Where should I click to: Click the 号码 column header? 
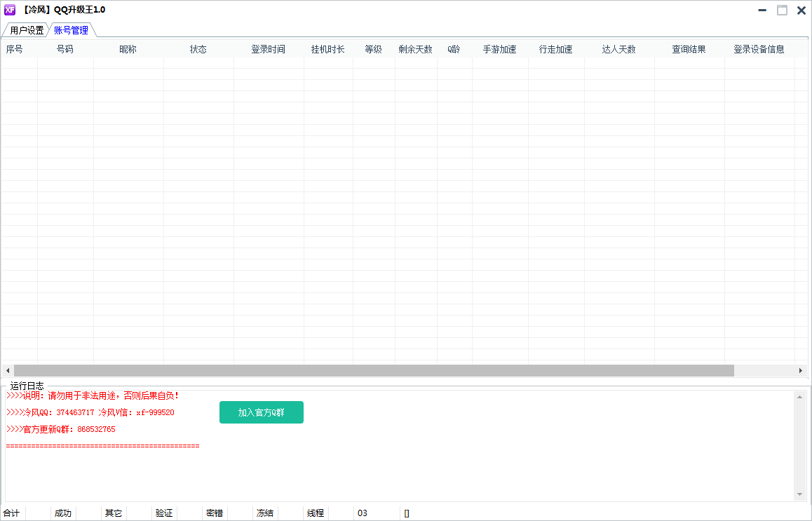[x=65, y=49]
